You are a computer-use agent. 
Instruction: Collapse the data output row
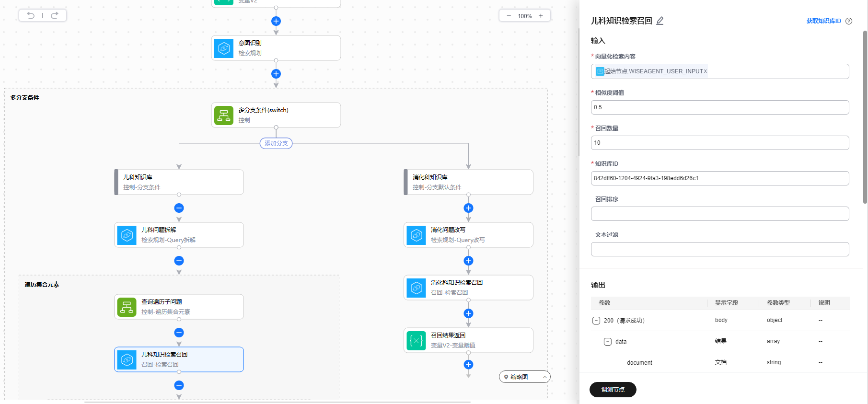coord(608,342)
